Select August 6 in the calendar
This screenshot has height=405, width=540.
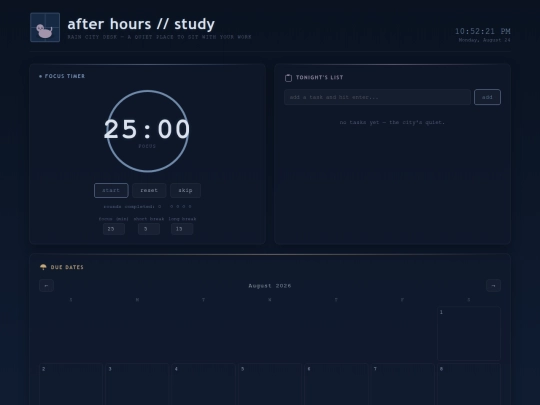point(336,384)
